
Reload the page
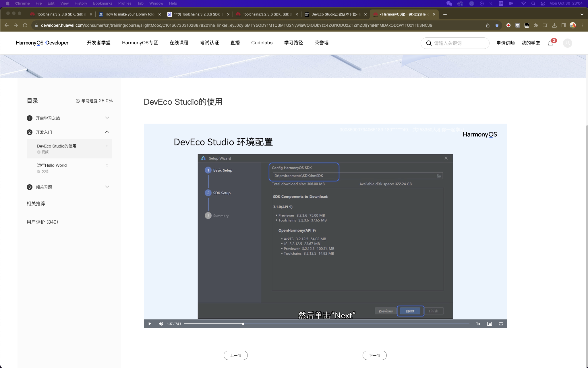tap(25, 25)
